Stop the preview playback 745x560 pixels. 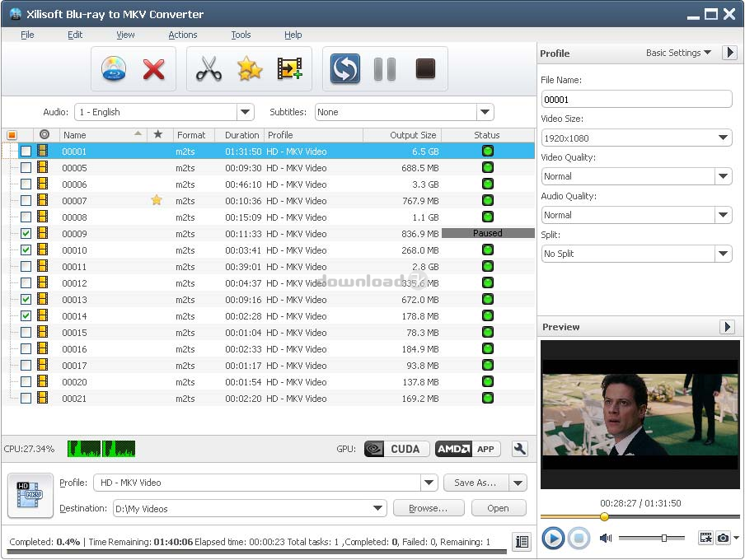(x=579, y=538)
